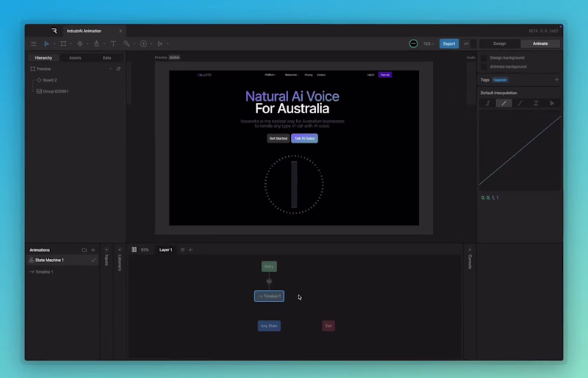Open the layers list icon beside Layer 1

182,249
